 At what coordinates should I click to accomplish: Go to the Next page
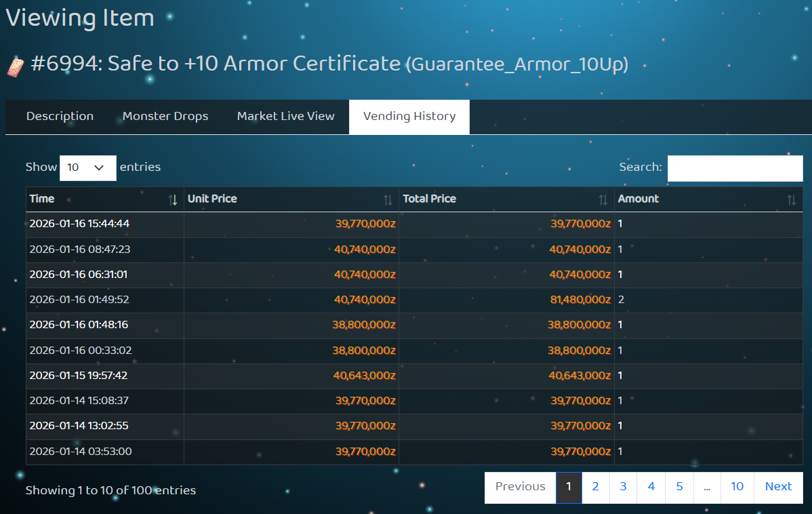pos(778,487)
